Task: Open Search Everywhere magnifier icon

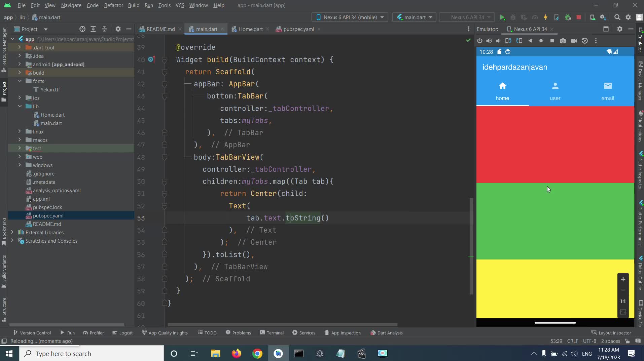Action: (617, 17)
